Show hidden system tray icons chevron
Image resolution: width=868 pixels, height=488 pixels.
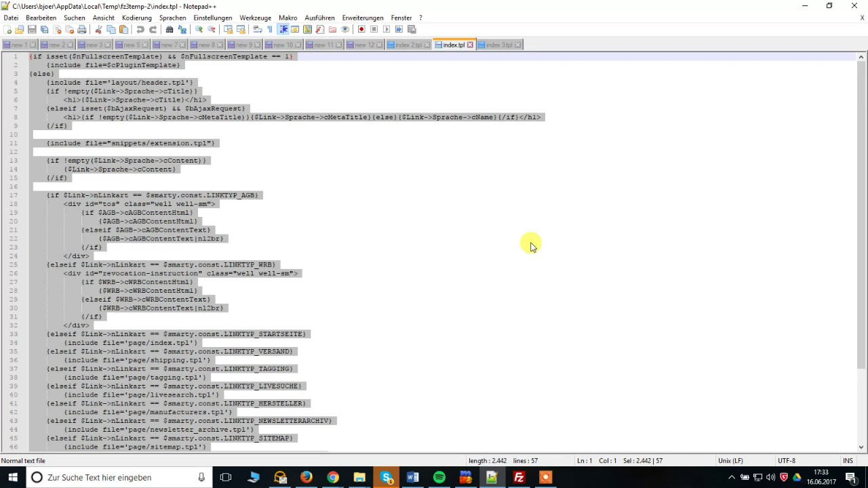tap(732, 477)
